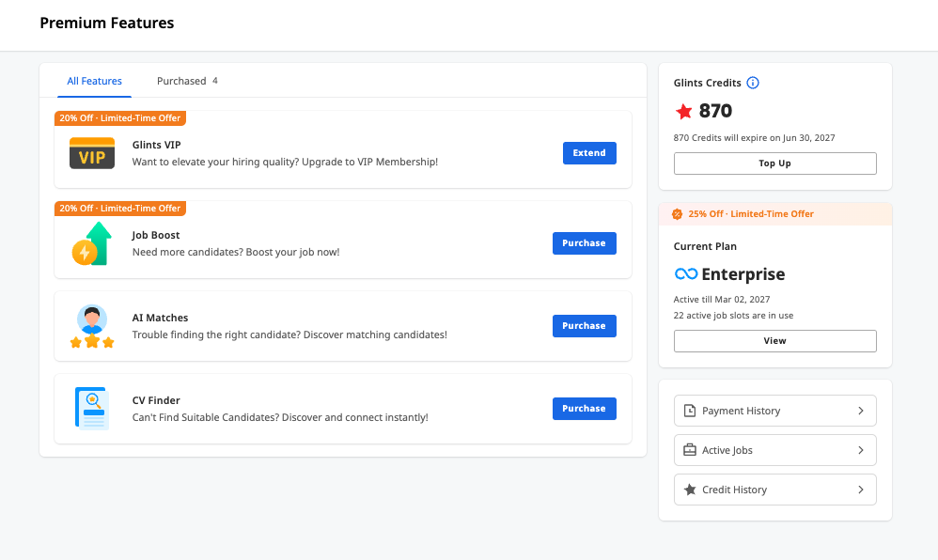Screen dimensions: 938x560
Task: Expand Active Jobs chevron arrow
Action: [861, 450]
